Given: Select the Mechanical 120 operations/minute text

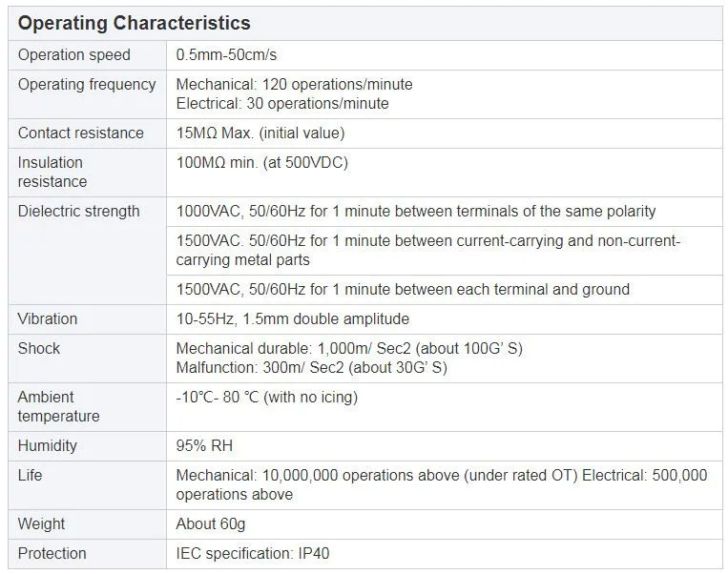Looking at the screenshot, I should (x=294, y=85).
